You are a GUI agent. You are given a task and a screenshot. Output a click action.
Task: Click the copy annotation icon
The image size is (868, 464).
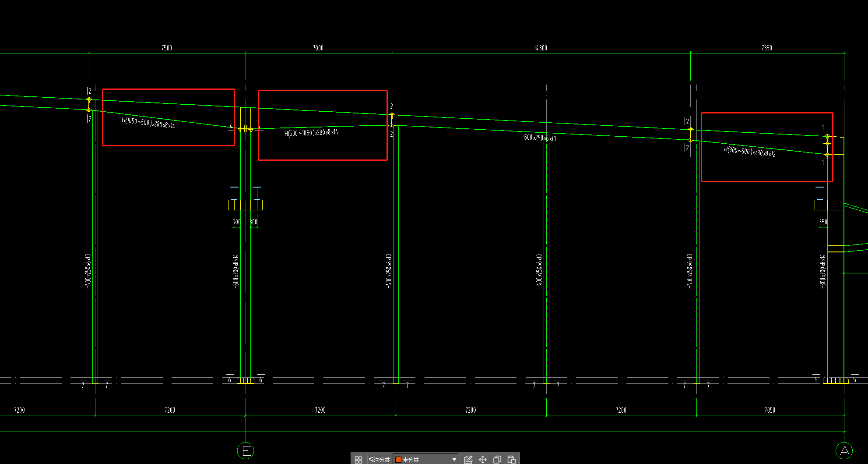(497, 459)
